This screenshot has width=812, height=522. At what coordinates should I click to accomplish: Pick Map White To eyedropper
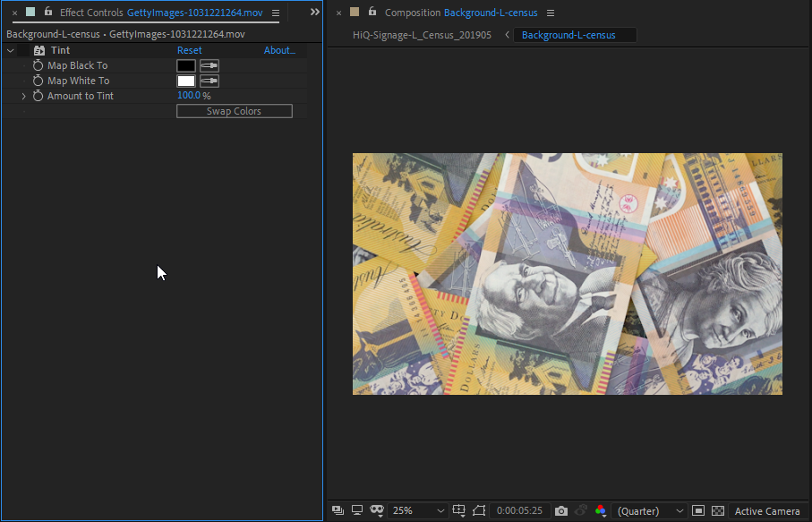click(209, 81)
